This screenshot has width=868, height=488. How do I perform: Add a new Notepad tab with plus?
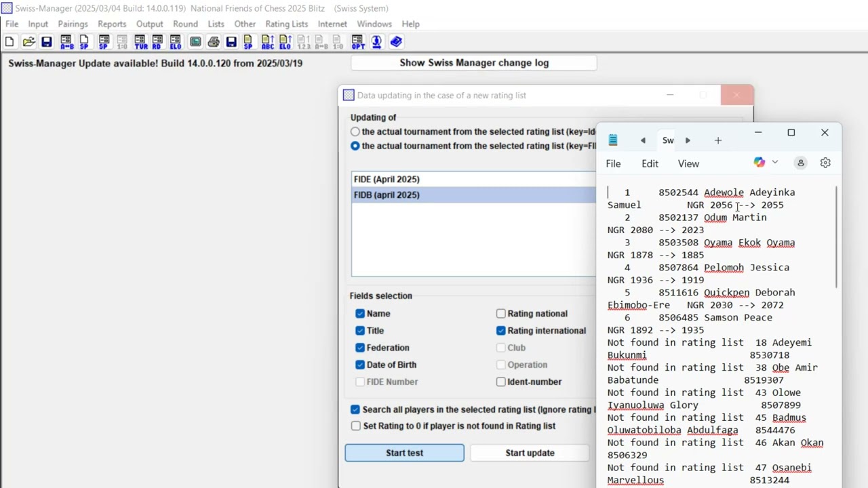[x=718, y=140]
